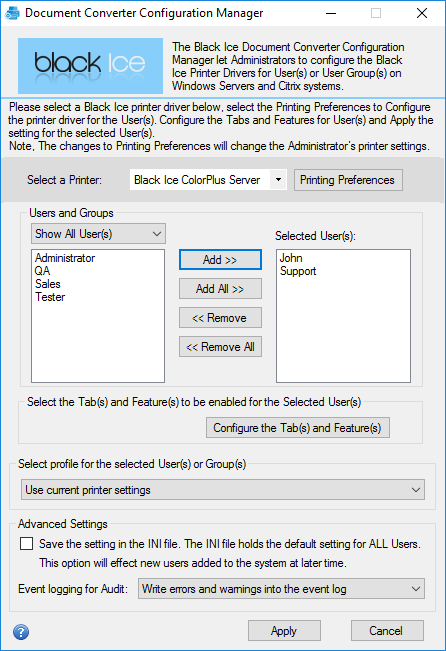446x651 pixels.
Task: Click the << Remove All button
Action: click(x=220, y=347)
